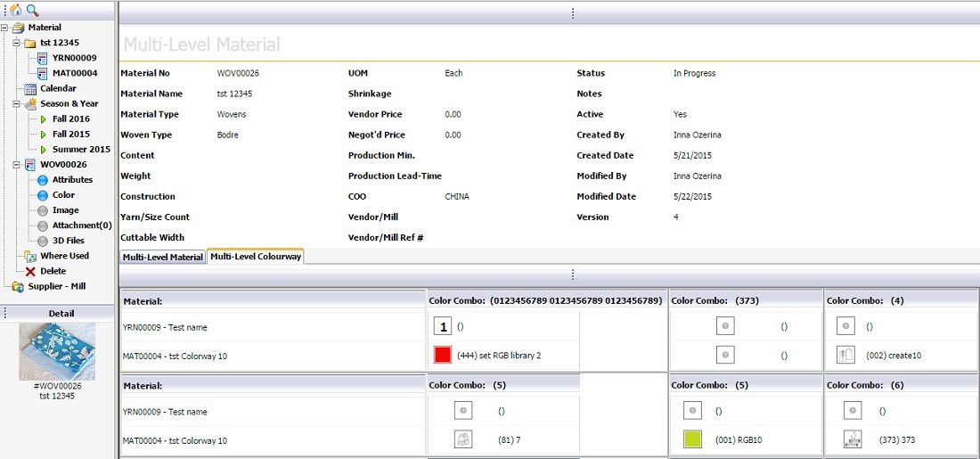The width and height of the screenshot is (980, 459).
Task: Click the yellow-green (001) RGB10 swatch
Action: (x=692, y=439)
